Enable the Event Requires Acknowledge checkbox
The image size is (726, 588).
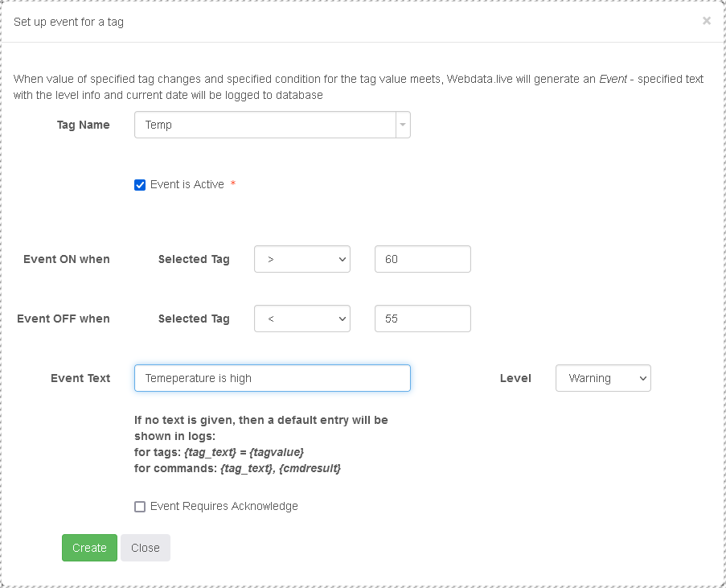pos(140,507)
